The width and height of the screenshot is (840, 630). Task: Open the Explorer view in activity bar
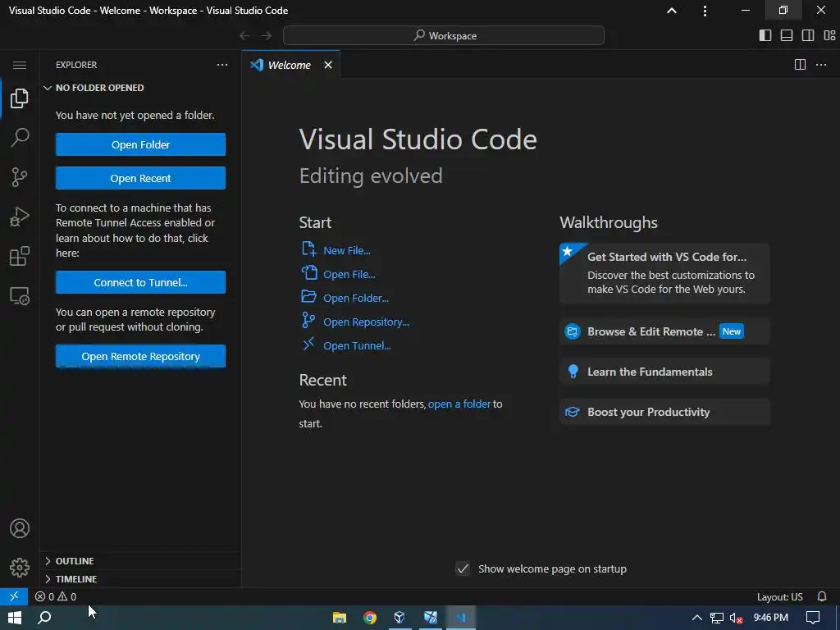coord(20,98)
